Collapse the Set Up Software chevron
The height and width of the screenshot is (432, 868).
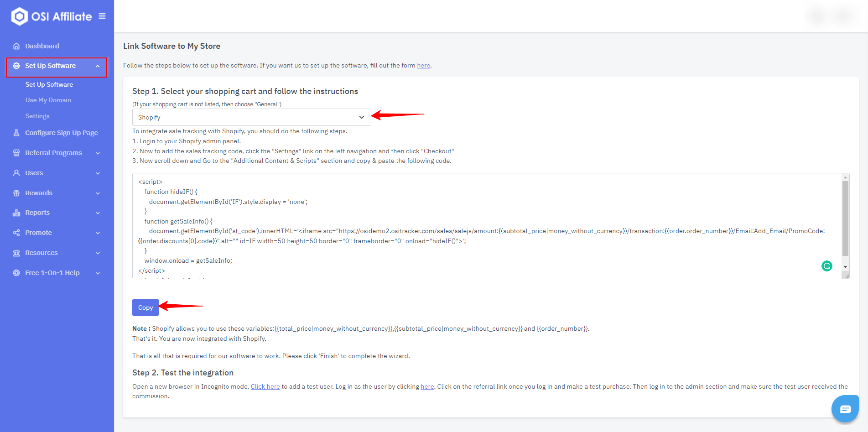point(98,66)
